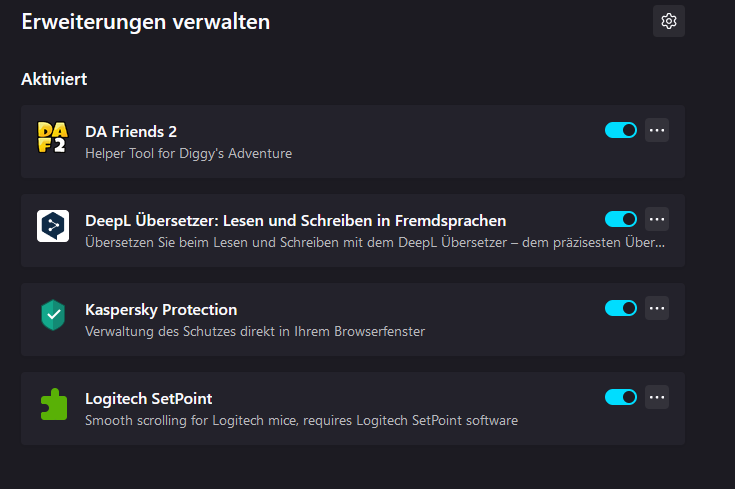This screenshot has height=489, width=735.
Task: Disable the Logitech SetPoint toggle
Action: (x=621, y=397)
